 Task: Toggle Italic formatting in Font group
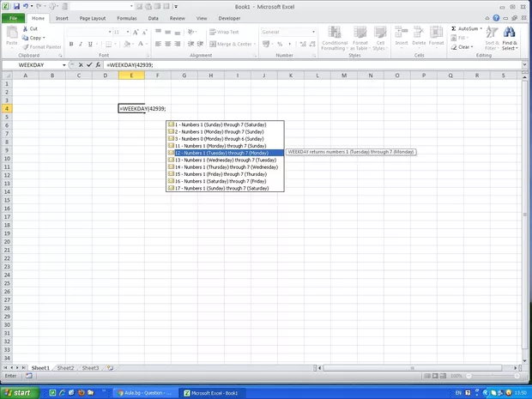point(82,44)
